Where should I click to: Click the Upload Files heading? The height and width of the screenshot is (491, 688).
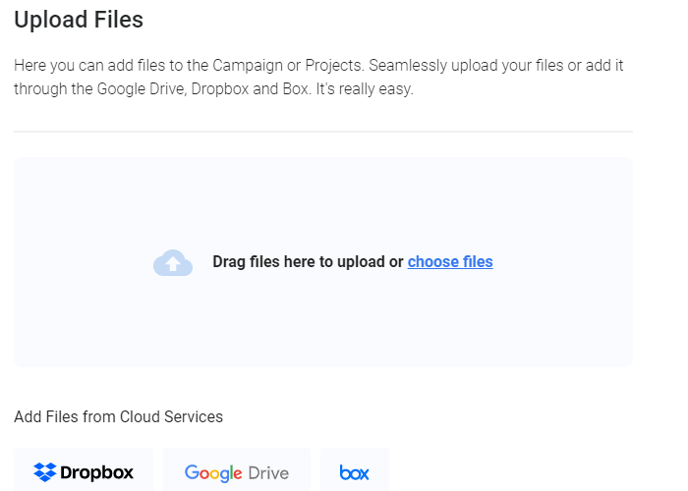click(x=79, y=19)
